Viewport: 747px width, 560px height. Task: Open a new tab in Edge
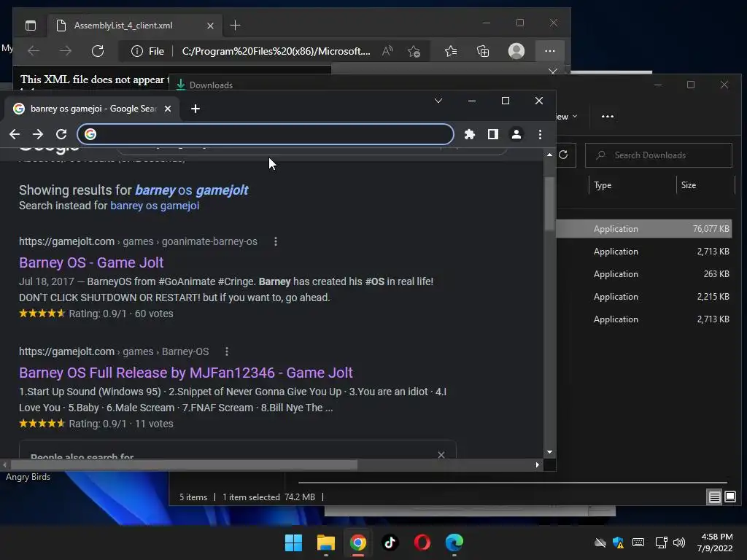[x=235, y=26]
